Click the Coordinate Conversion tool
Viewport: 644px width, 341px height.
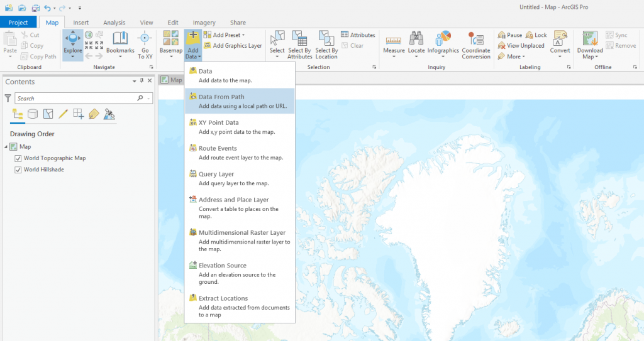[476, 45]
